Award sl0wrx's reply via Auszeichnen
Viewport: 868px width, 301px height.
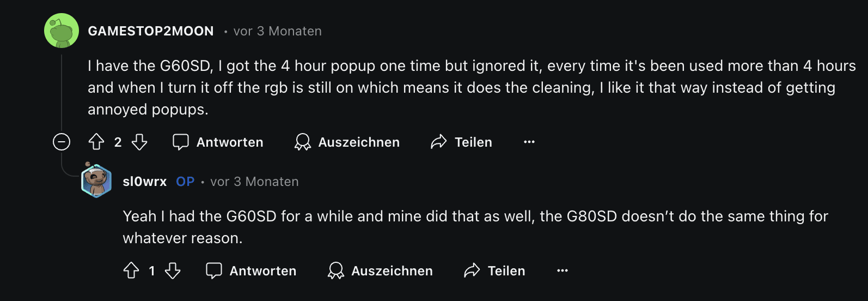(x=380, y=270)
